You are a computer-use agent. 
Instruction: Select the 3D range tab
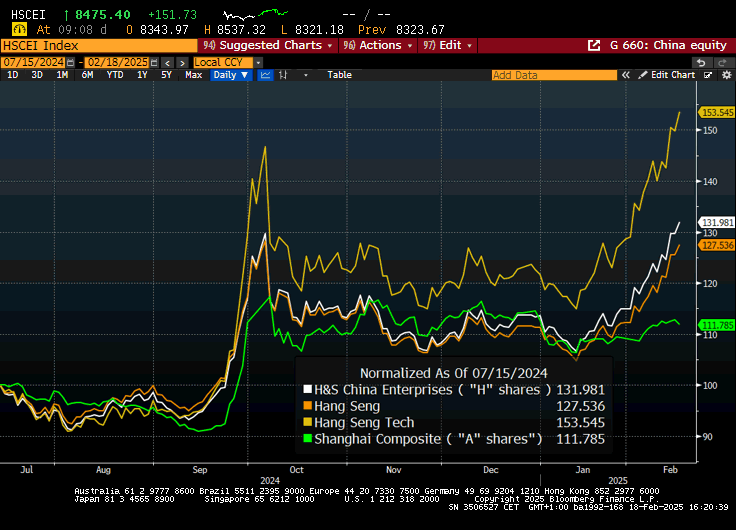37,75
